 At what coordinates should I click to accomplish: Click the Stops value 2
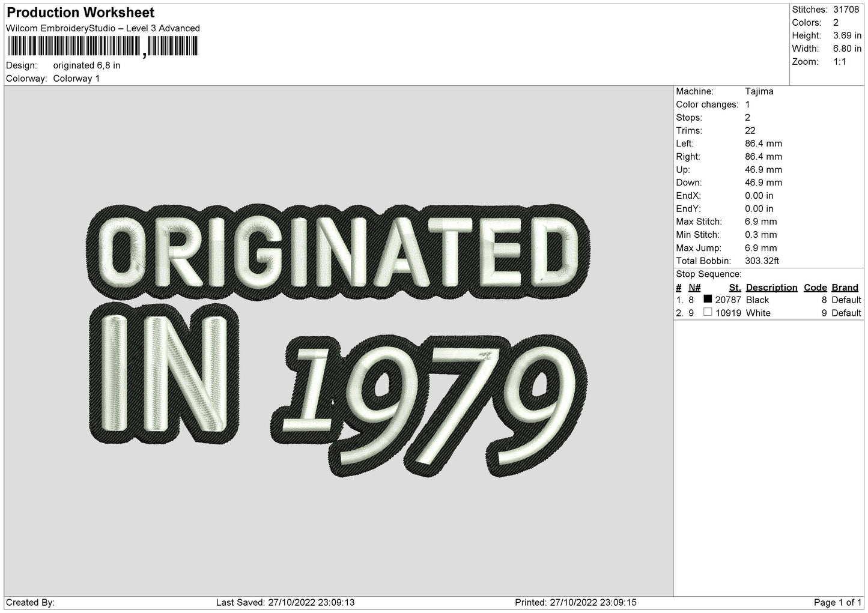pos(747,118)
